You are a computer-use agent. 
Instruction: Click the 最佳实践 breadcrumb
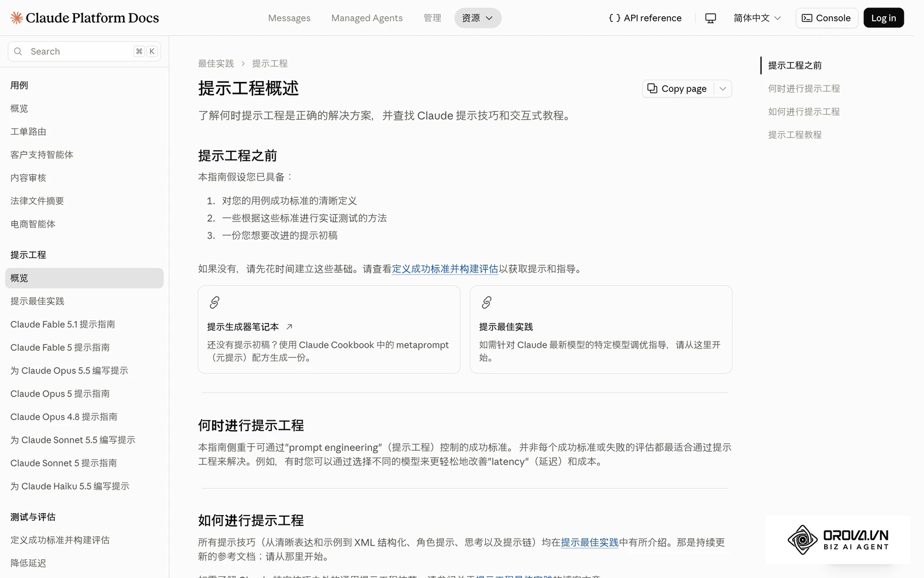(216, 64)
